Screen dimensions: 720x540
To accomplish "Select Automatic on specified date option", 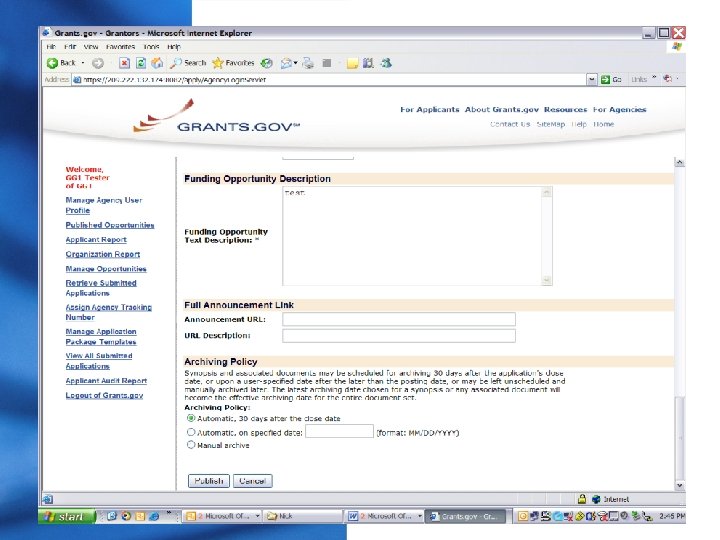I will coord(191,432).
